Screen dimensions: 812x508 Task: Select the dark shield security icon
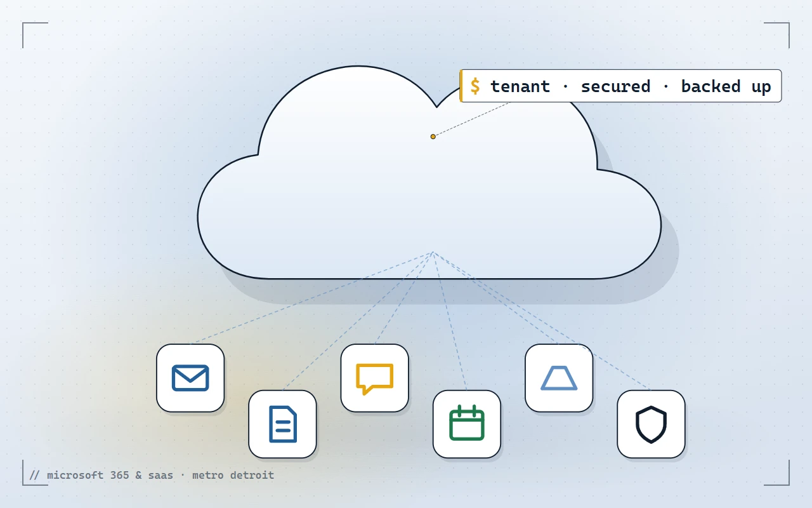[x=652, y=424]
